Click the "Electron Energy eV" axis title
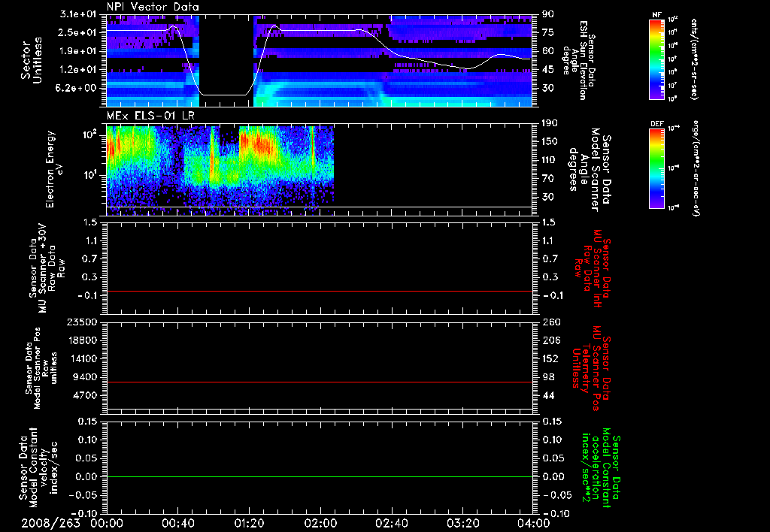This screenshot has width=770, height=532. pyautogui.click(x=54, y=169)
